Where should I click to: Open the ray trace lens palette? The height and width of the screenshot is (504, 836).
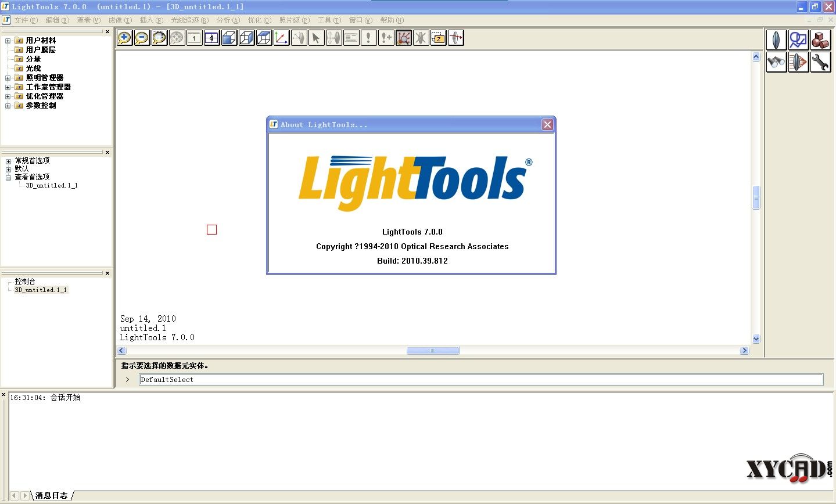pyautogui.click(x=798, y=62)
